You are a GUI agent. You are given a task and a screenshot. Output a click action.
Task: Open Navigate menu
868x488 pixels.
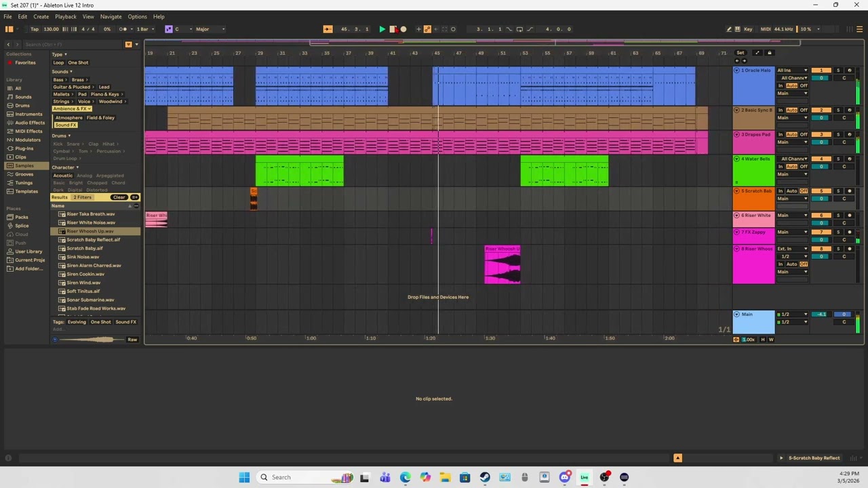[111, 16]
